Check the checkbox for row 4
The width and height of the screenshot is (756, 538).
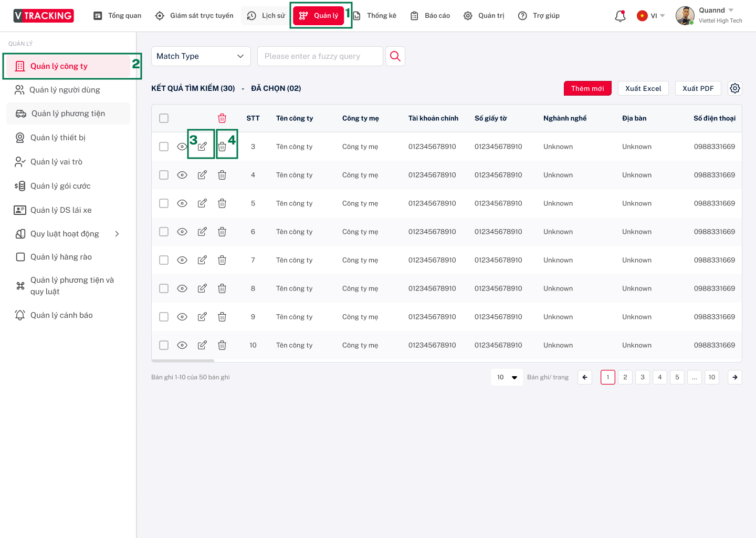pos(164,175)
